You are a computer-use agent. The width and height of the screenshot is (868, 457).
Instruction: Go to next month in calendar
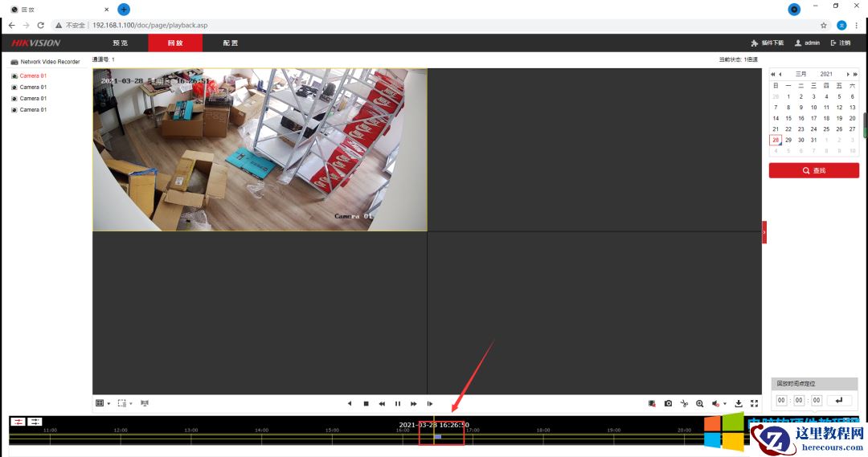click(848, 74)
